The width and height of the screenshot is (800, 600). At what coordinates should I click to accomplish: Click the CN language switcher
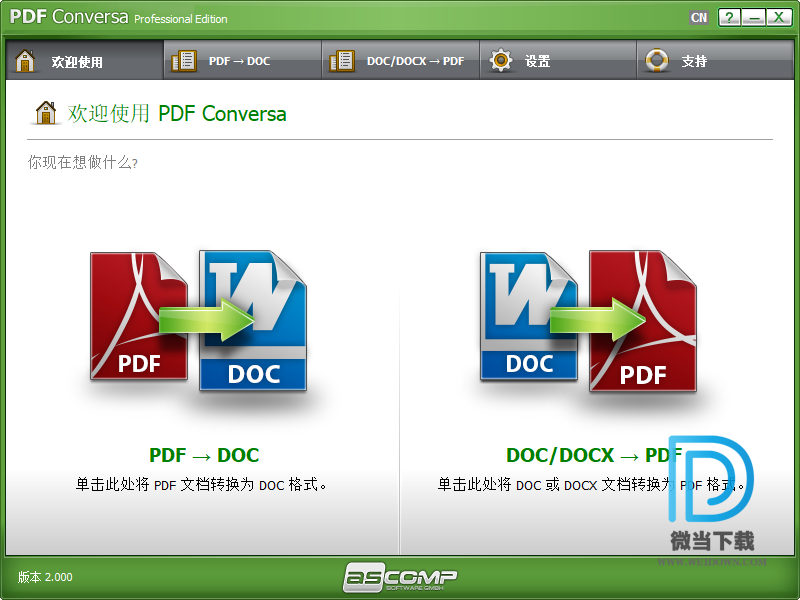click(x=699, y=18)
